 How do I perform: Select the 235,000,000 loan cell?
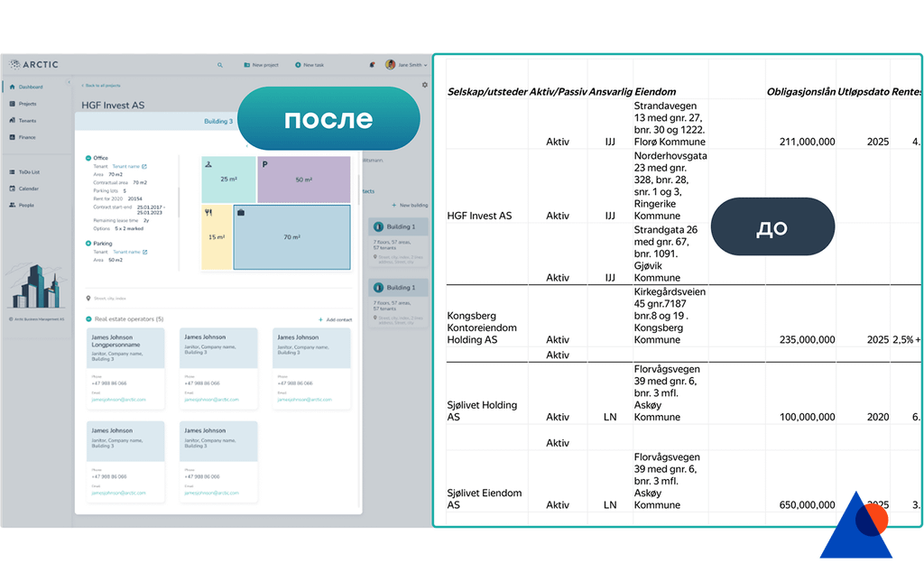(801, 317)
